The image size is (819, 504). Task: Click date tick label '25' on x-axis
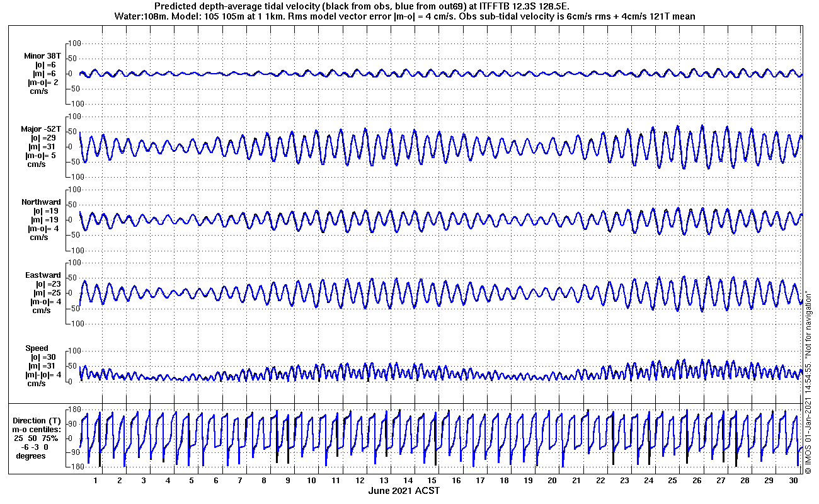click(673, 481)
